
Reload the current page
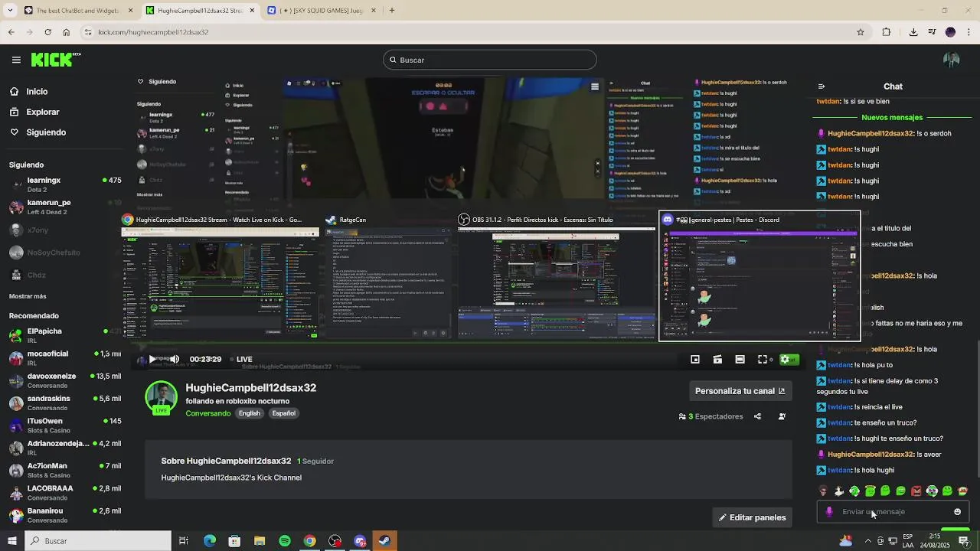click(x=48, y=32)
